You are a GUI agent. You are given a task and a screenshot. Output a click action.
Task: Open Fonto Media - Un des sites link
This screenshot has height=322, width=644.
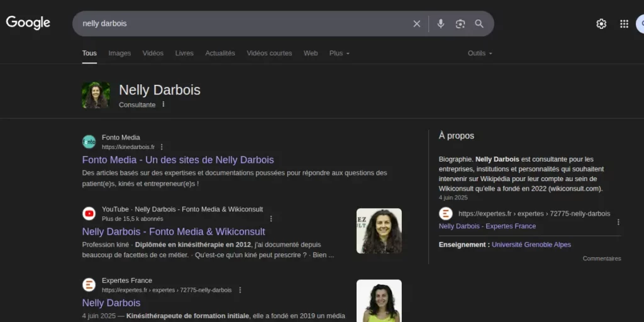[178, 160]
